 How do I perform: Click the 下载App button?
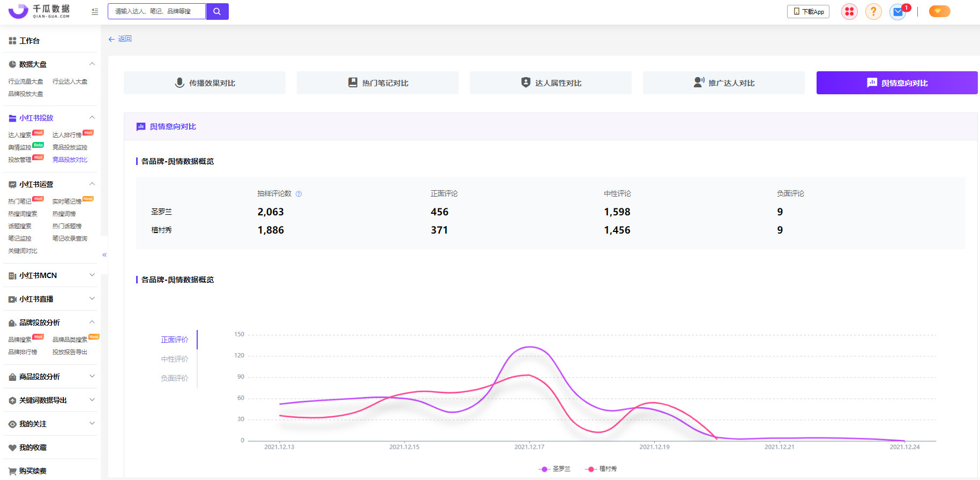808,11
